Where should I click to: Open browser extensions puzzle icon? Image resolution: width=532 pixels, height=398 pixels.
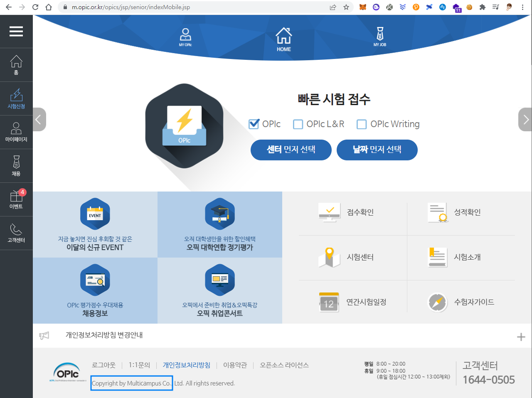pos(483,7)
